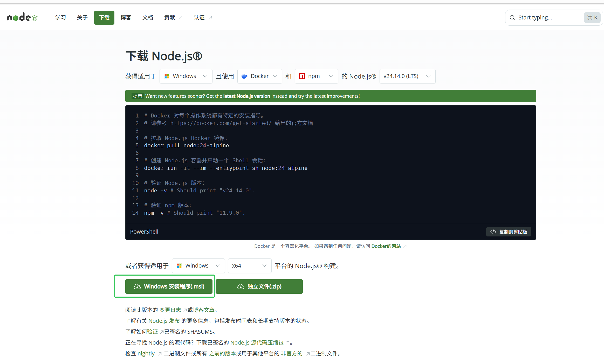604x364 pixels.
Task: Click the external arrow beside 认证
Action: [x=210, y=18]
